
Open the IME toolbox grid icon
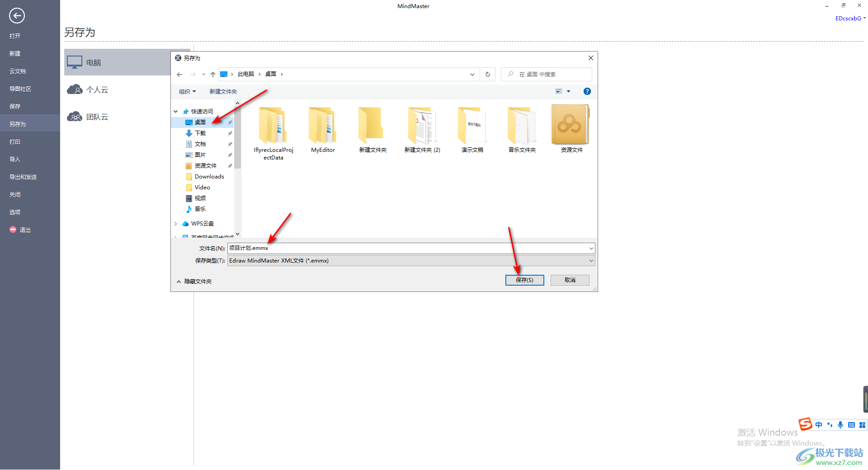click(x=862, y=425)
